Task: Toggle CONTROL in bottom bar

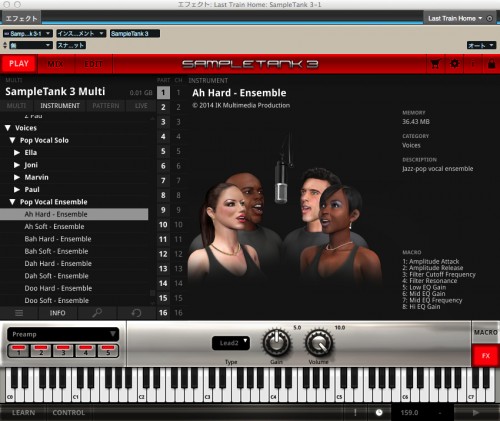Action: [x=69, y=413]
